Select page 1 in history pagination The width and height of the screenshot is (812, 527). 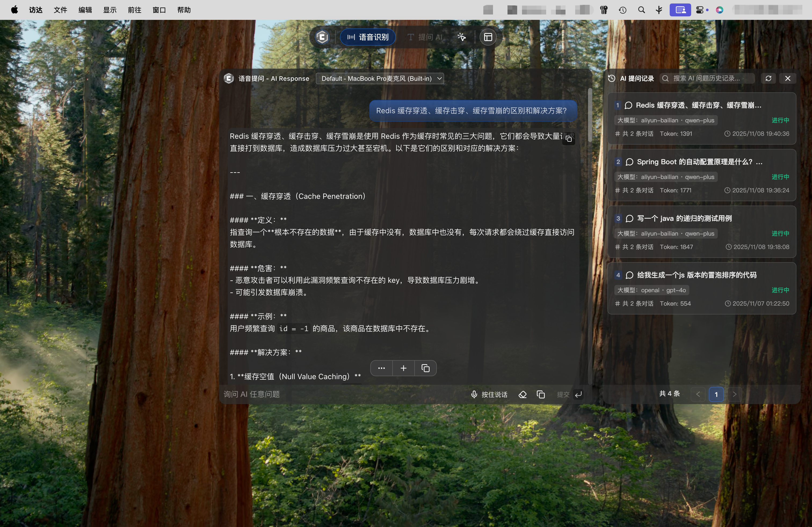pyautogui.click(x=716, y=394)
